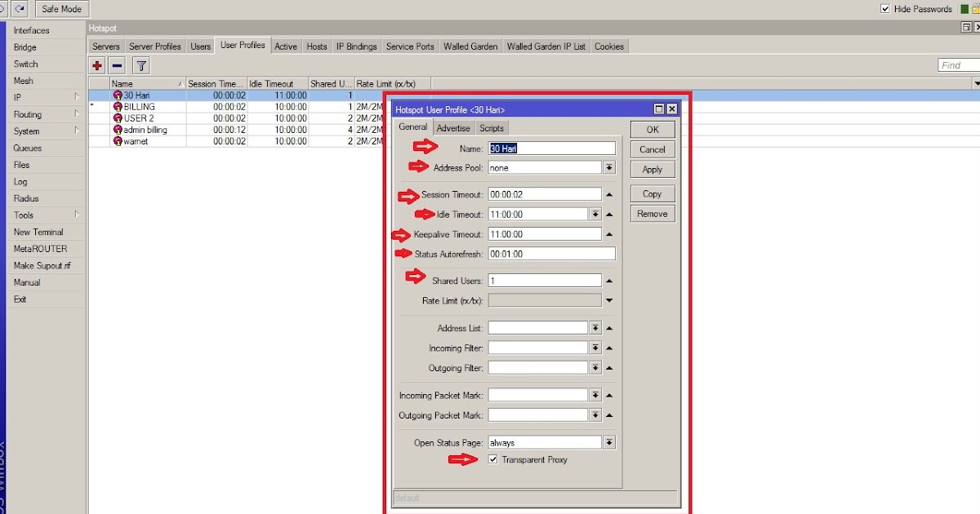
Task: Click the profile icon next to USER 2
Action: 117,118
